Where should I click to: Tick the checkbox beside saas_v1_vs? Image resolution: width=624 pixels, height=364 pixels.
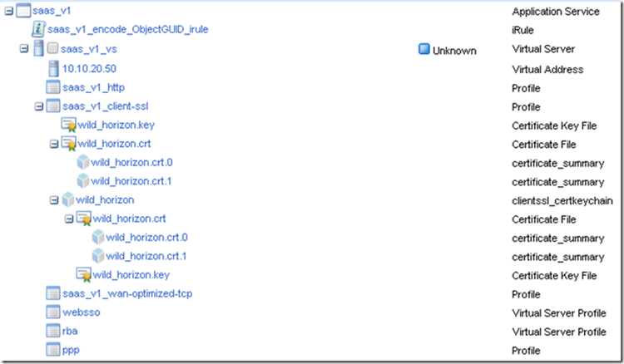[x=52, y=48]
